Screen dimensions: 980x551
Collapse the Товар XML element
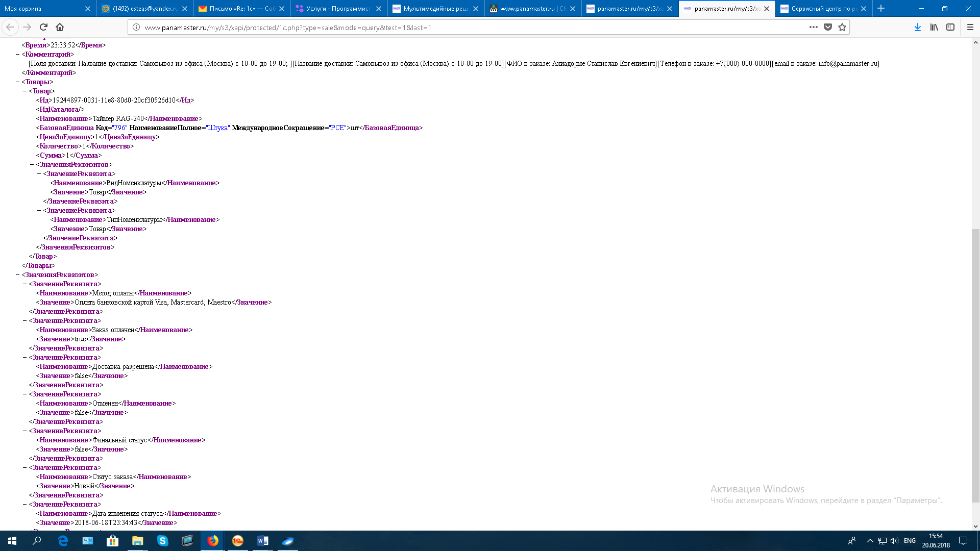coord(25,91)
